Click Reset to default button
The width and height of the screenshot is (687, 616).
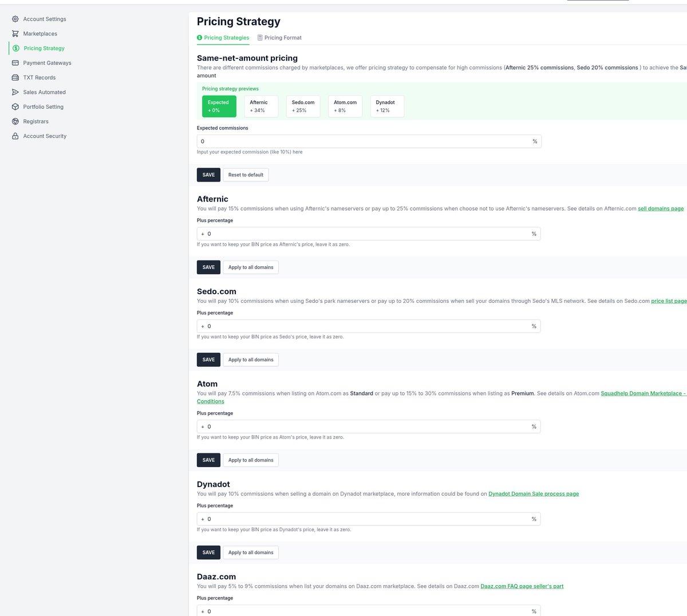point(246,175)
